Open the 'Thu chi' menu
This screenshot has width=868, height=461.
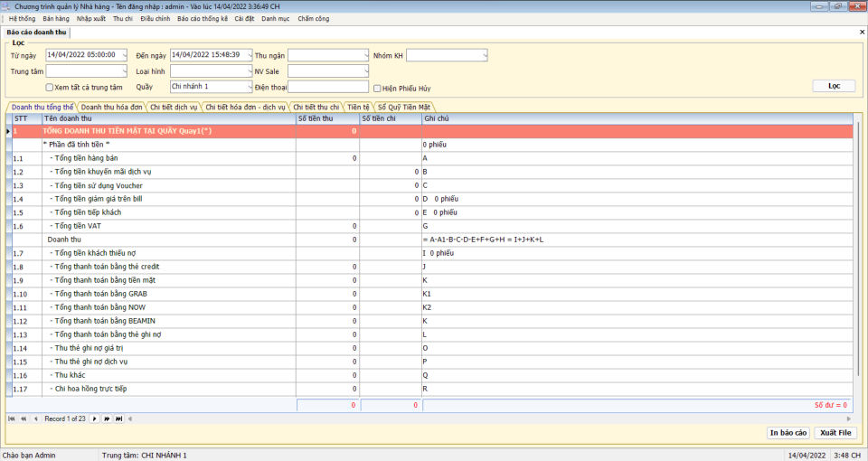[x=122, y=19]
